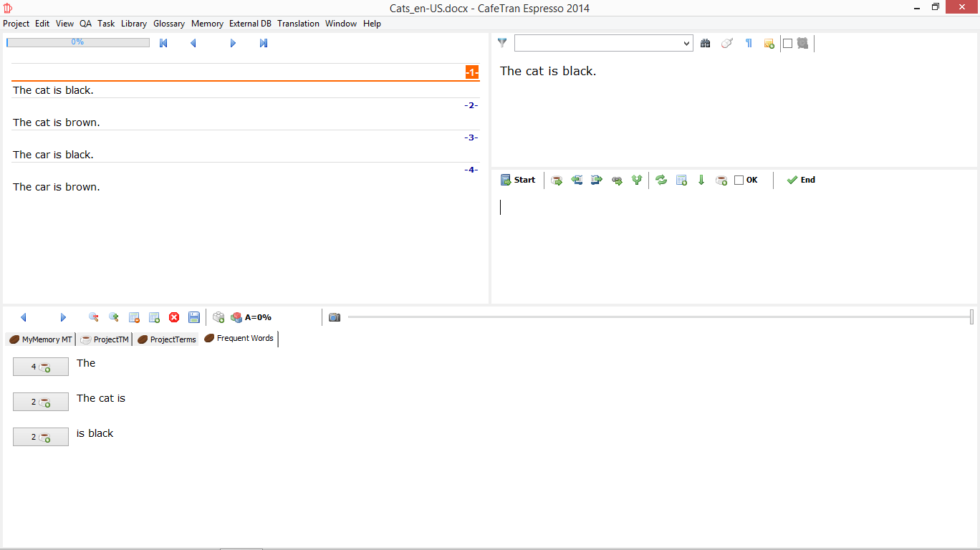
Task: Click the binoculars search icon
Action: tap(706, 44)
